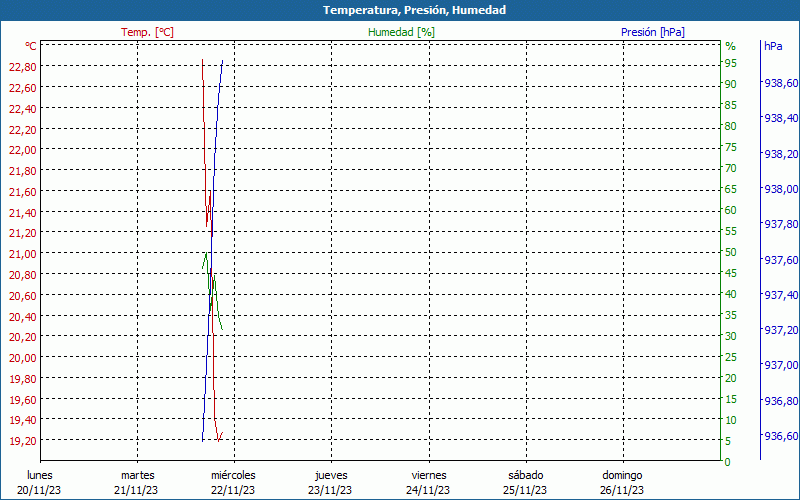Viewport: 800px width, 500px height.
Task: Click the miércoles 22/11/23 date label
Action: (x=234, y=483)
